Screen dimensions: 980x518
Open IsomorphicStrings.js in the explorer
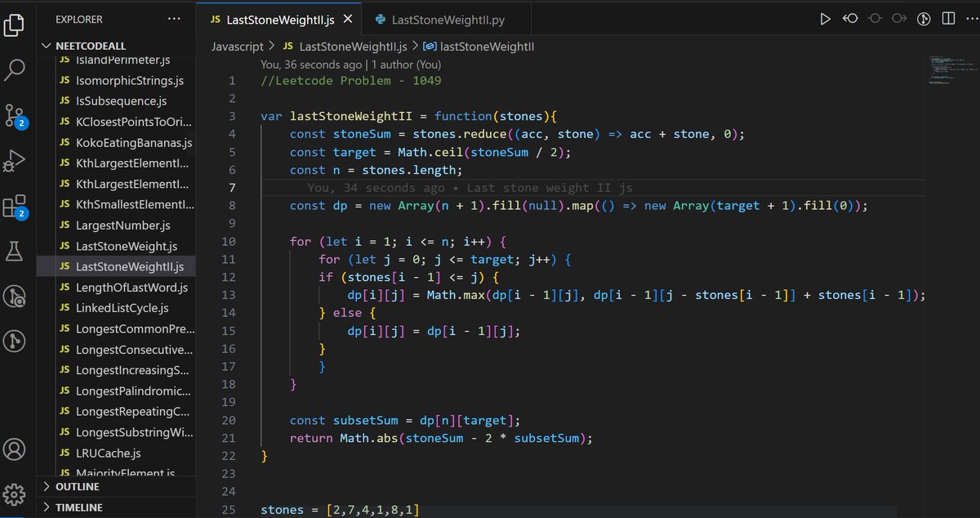[130, 81]
